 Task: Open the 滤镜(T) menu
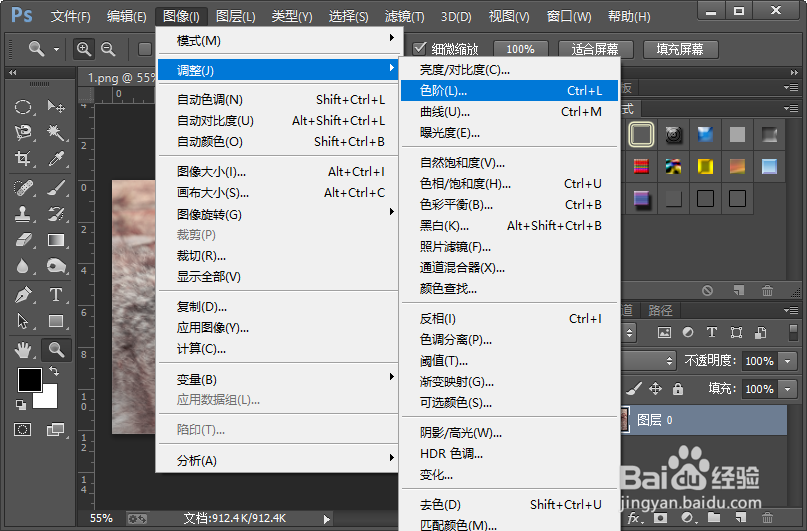405,16
